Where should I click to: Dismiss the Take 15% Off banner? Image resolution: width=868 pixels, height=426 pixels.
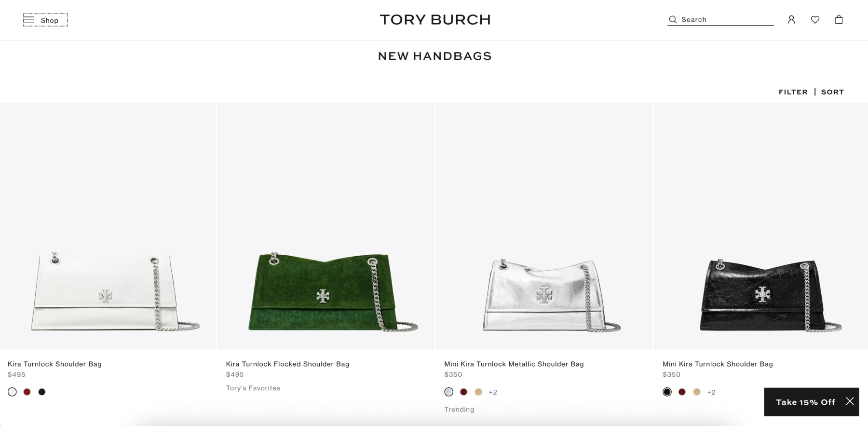pyautogui.click(x=850, y=401)
